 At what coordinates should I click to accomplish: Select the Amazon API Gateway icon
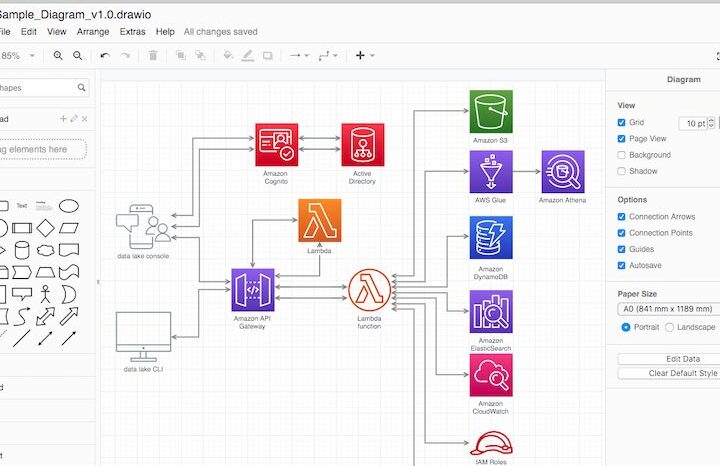click(x=253, y=290)
